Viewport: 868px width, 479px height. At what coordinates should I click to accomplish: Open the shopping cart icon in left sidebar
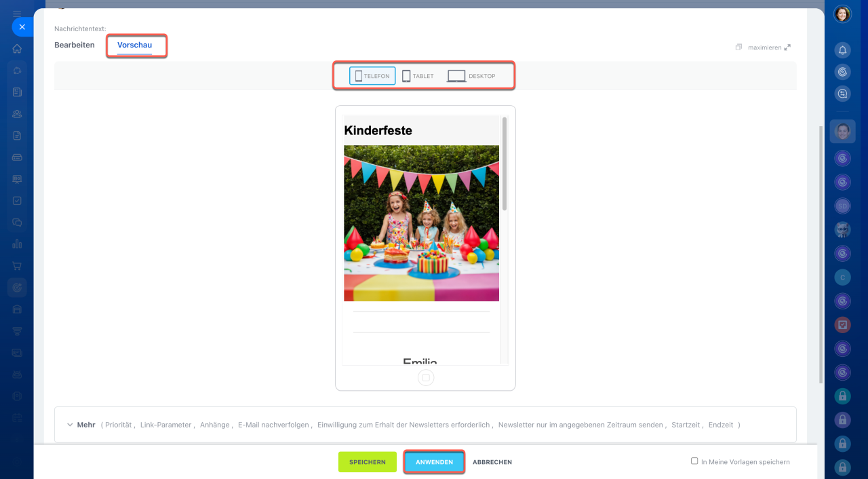[x=17, y=266]
